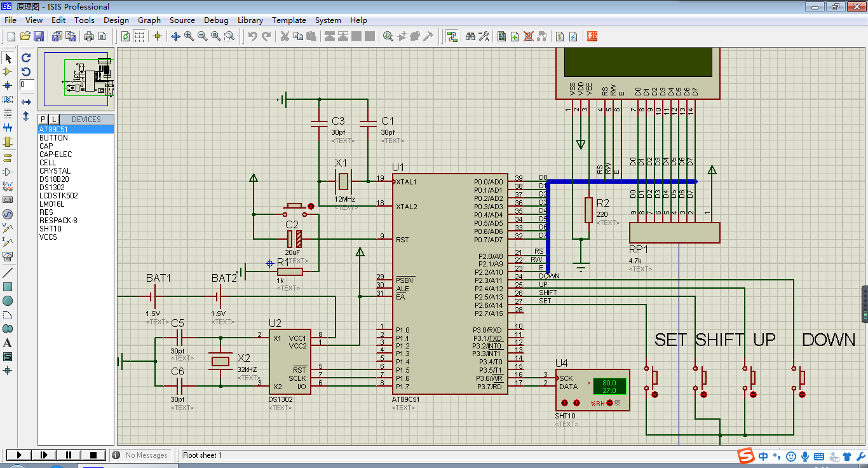Image resolution: width=868 pixels, height=468 pixels.
Task: Open the design explorer
Action: pos(502,36)
